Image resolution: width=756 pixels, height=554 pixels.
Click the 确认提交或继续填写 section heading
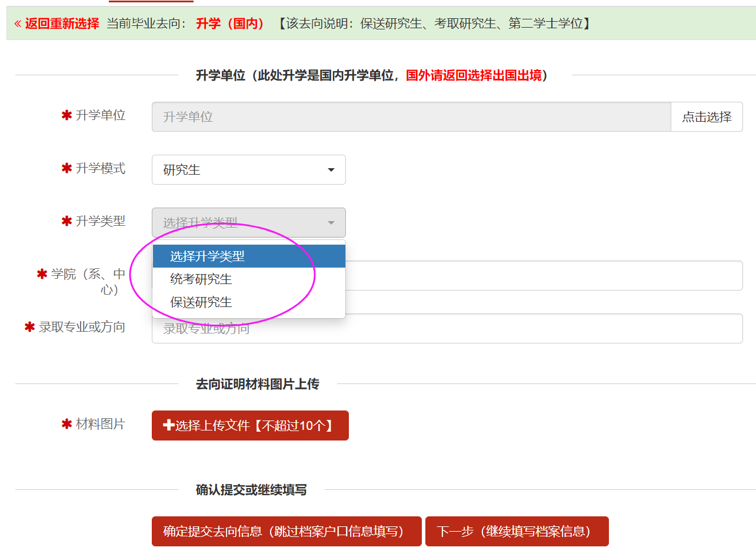[x=251, y=490]
